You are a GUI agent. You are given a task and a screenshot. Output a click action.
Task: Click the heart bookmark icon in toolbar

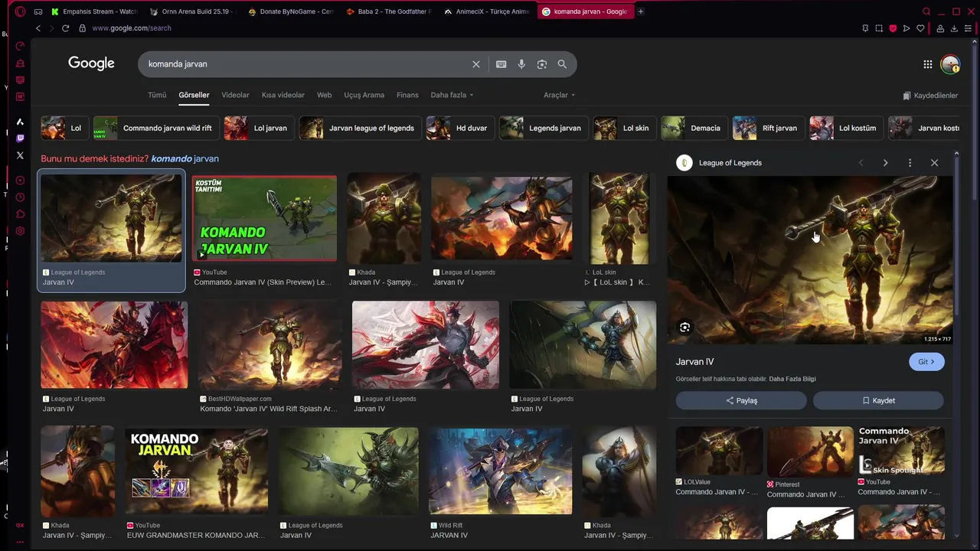point(920,28)
